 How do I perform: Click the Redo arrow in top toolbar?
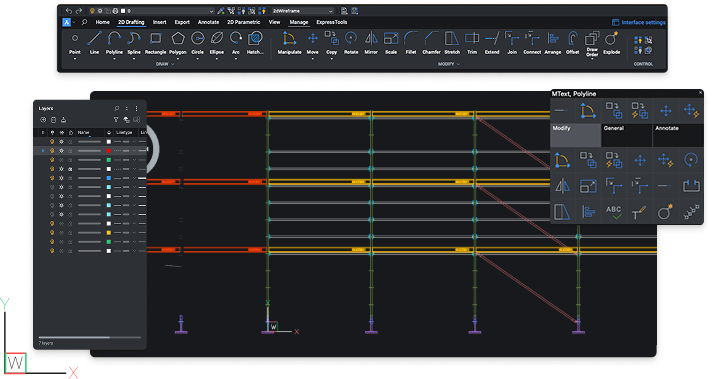[x=79, y=10]
